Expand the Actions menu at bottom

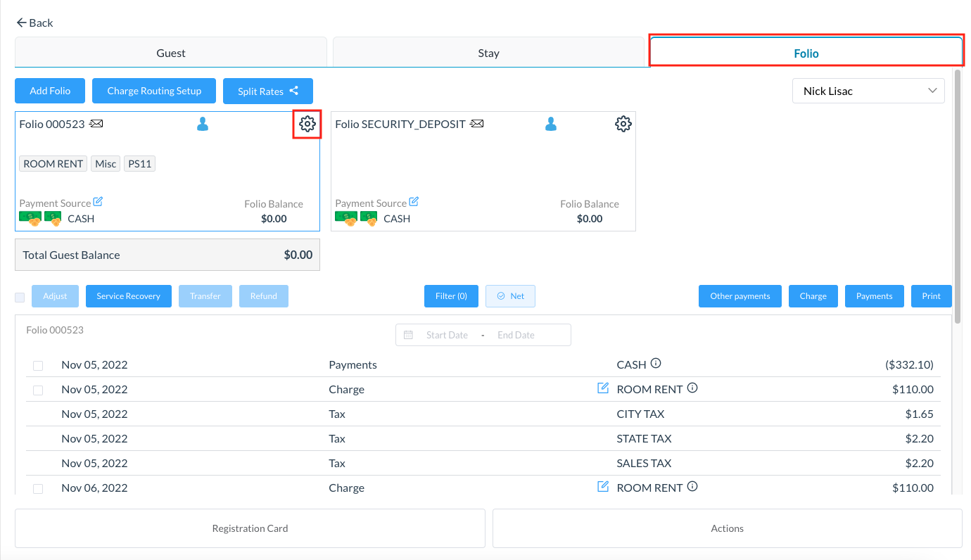pos(727,528)
